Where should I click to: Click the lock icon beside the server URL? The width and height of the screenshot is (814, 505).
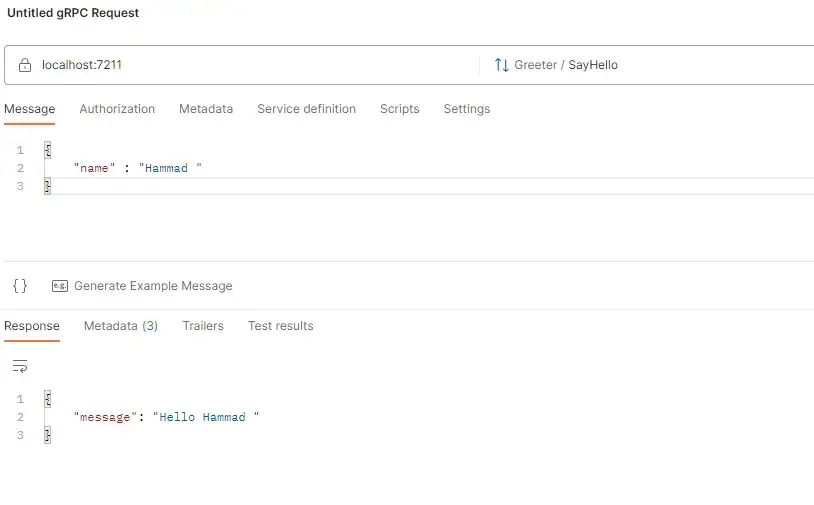click(25, 65)
